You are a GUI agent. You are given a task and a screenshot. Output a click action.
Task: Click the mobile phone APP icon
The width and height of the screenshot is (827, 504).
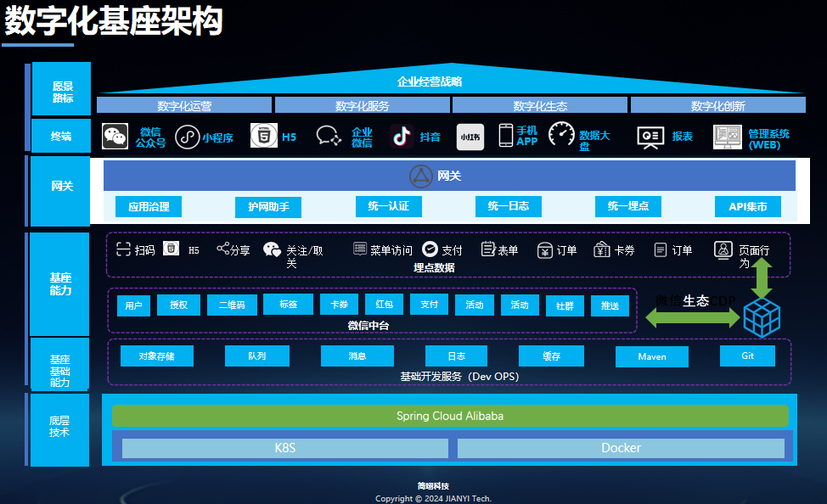(x=506, y=136)
